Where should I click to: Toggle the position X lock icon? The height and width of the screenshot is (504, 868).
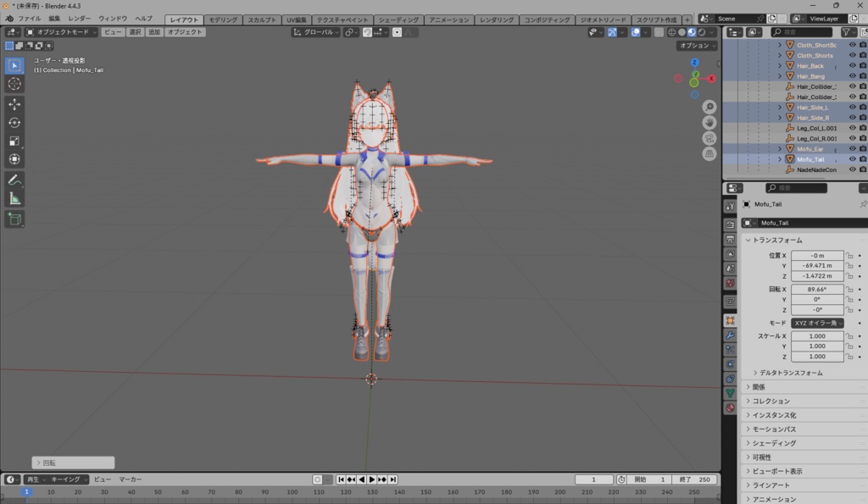[x=849, y=256]
